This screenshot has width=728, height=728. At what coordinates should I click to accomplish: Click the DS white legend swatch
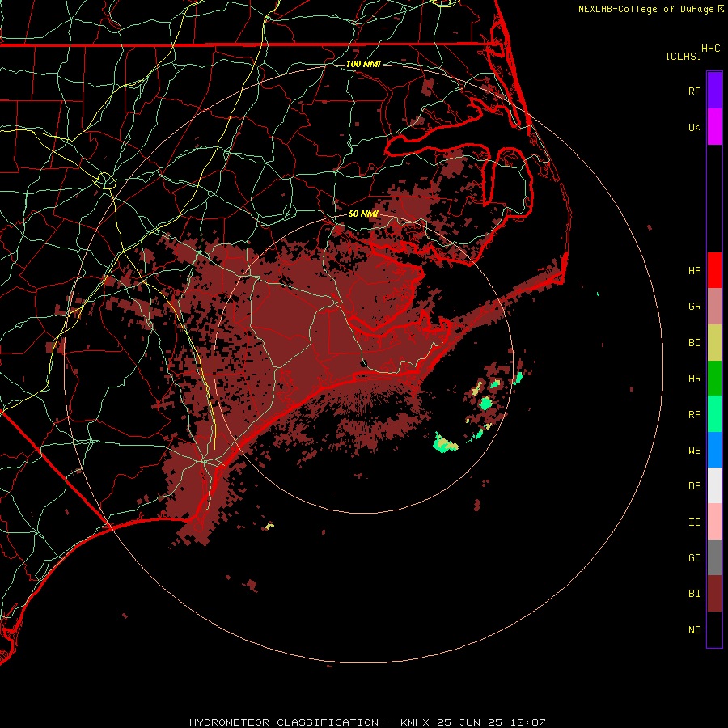pos(714,485)
